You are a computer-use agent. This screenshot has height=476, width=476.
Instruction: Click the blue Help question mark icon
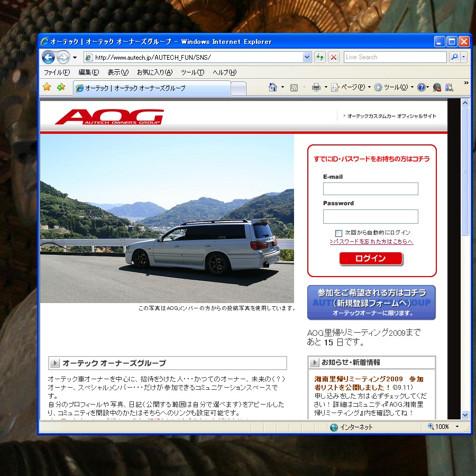422,87
